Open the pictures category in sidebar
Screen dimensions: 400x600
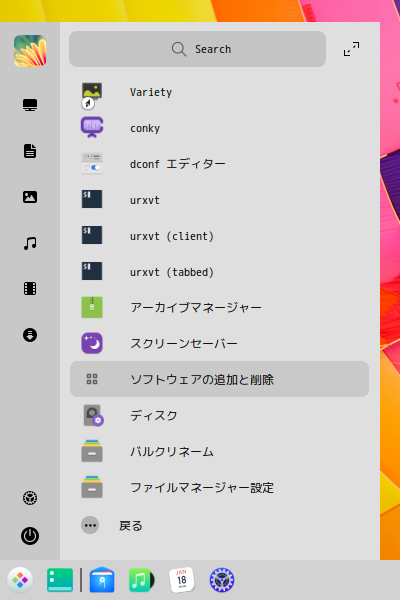[x=30, y=197]
